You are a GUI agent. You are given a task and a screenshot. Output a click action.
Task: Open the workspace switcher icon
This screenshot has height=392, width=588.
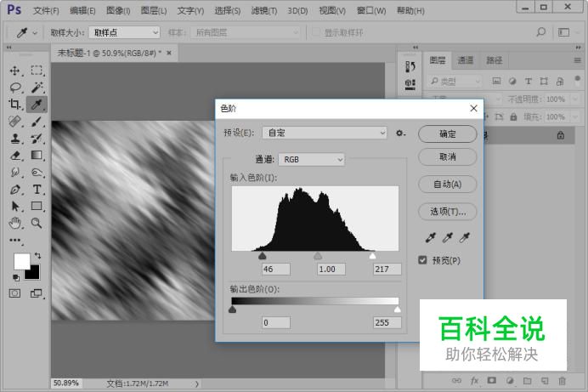pos(563,32)
